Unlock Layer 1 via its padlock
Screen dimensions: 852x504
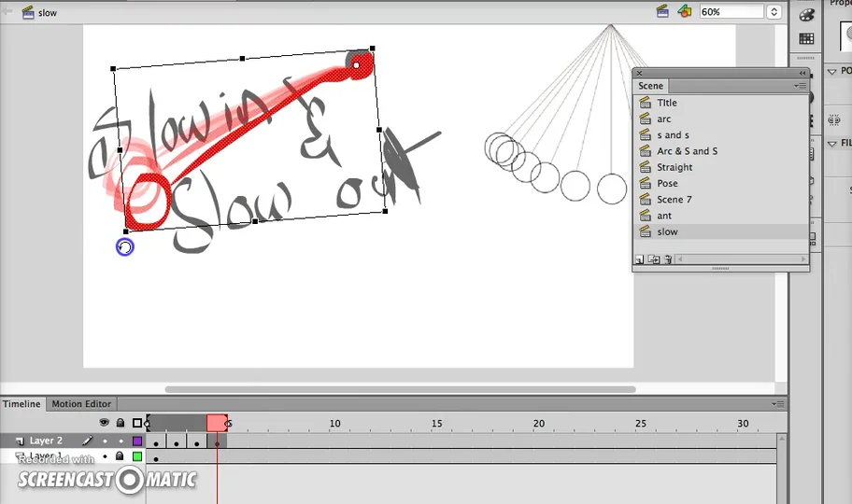(121, 455)
